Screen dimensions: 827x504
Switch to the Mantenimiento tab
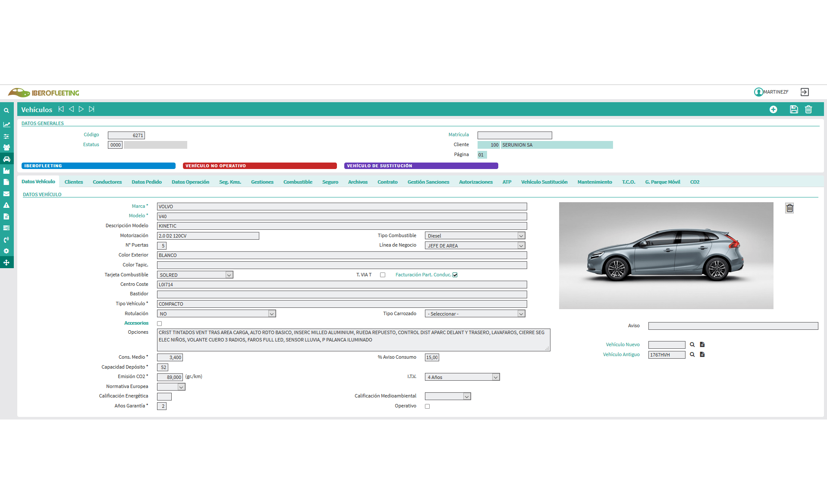(594, 182)
